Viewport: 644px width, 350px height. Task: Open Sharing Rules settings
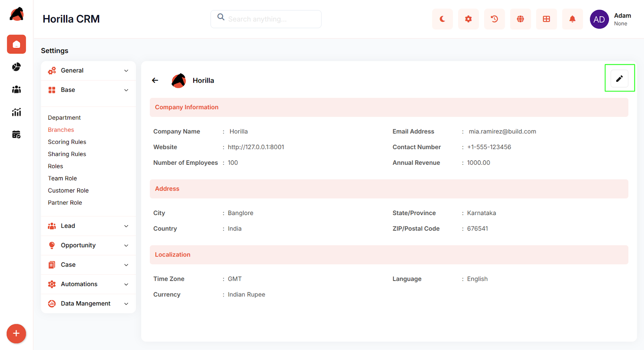tap(67, 154)
